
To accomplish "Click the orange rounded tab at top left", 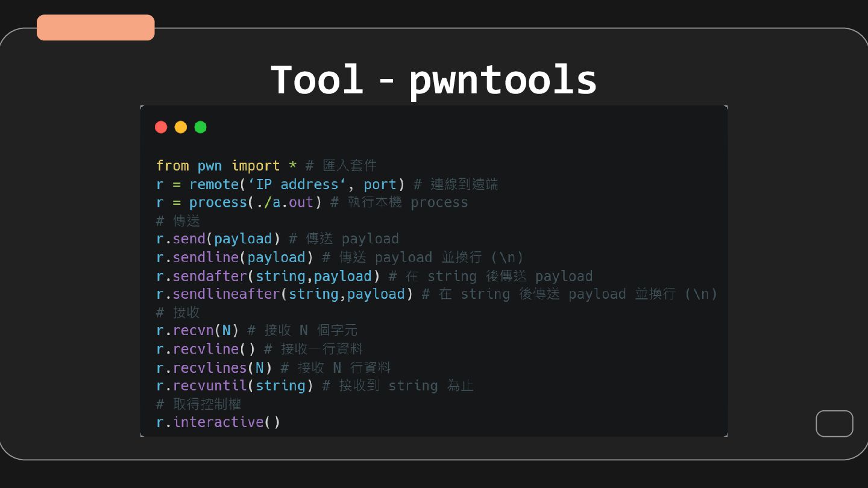I will tap(96, 28).
